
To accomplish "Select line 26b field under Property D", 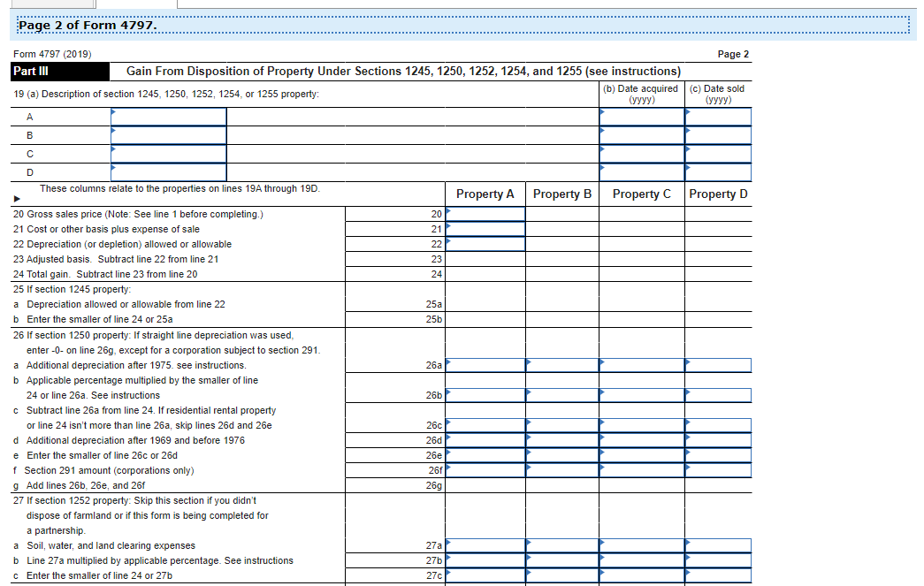I will 718,395.
